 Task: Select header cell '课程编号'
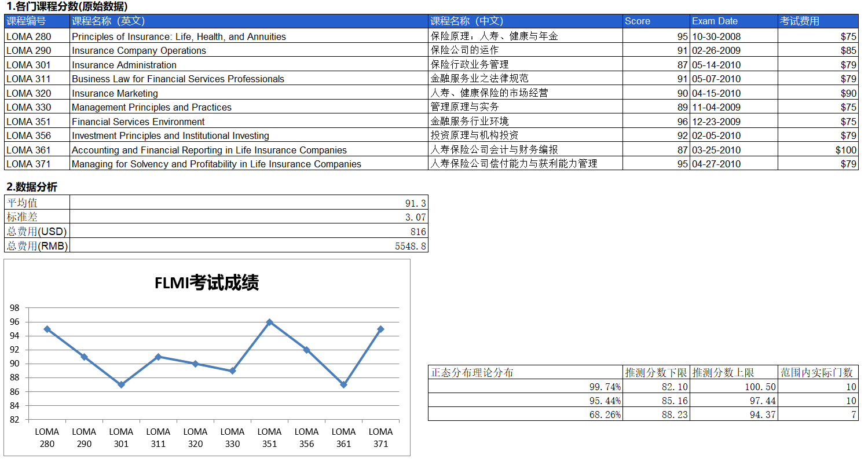tap(37, 21)
